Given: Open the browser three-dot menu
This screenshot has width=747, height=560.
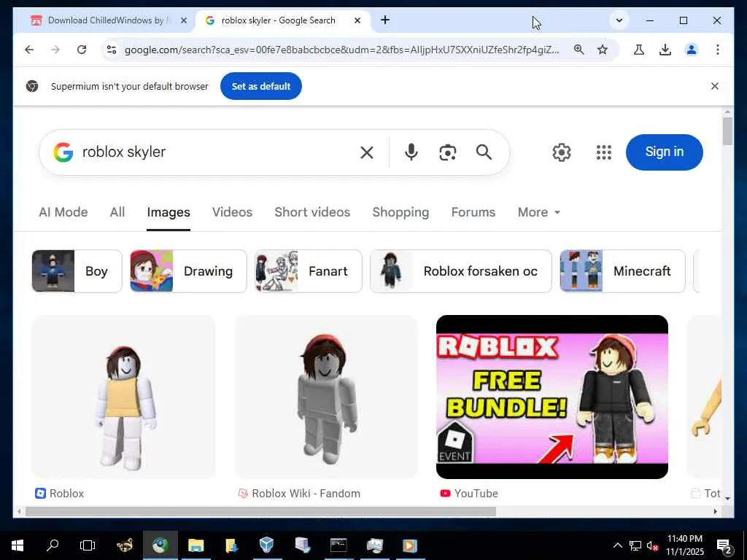Looking at the screenshot, I should (718, 50).
